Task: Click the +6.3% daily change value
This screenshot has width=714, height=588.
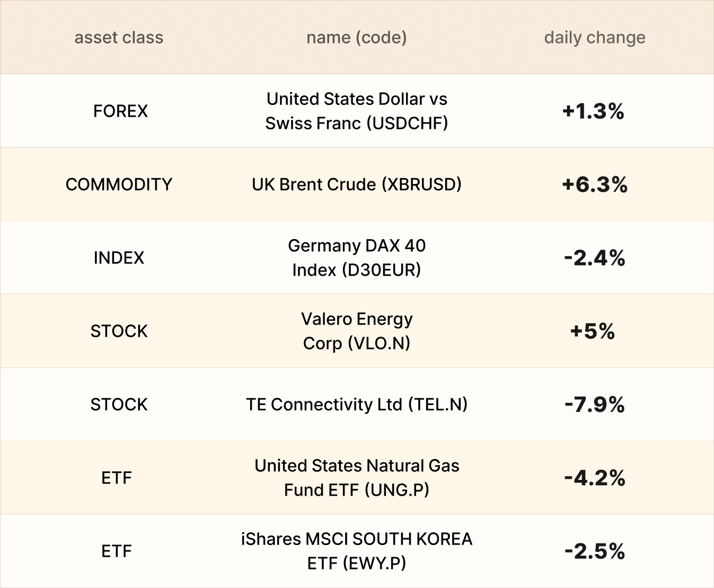Action: tap(594, 185)
